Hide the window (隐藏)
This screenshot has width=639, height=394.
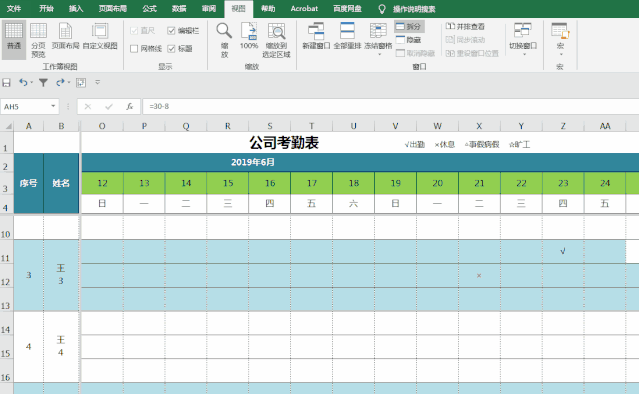(409, 40)
